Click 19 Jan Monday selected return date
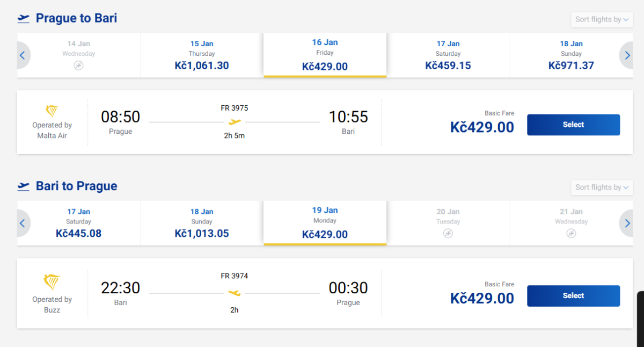The image size is (644, 347). coord(325,223)
